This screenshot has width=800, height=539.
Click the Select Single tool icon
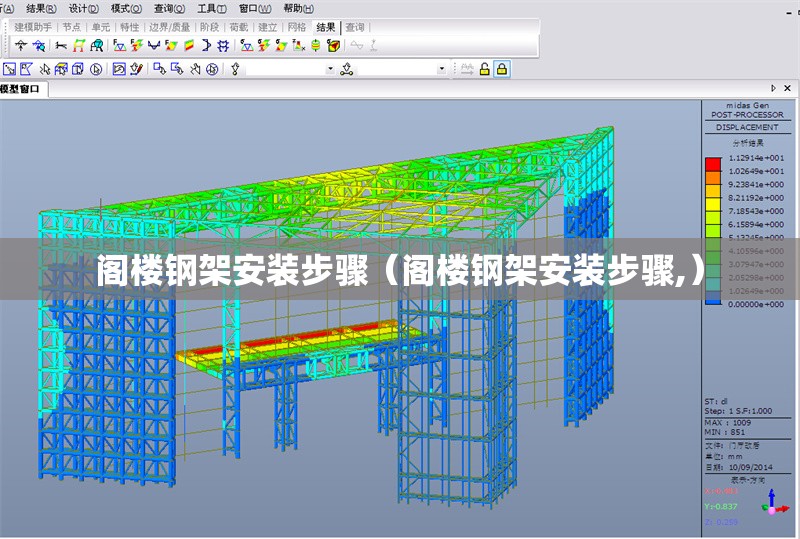pyautogui.click(x=9, y=69)
